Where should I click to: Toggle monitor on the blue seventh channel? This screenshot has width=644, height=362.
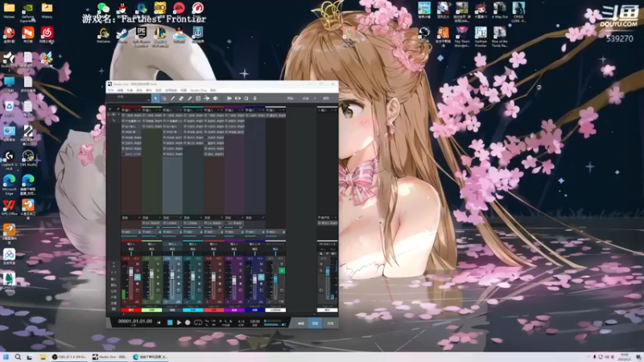click(x=261, y=278)
